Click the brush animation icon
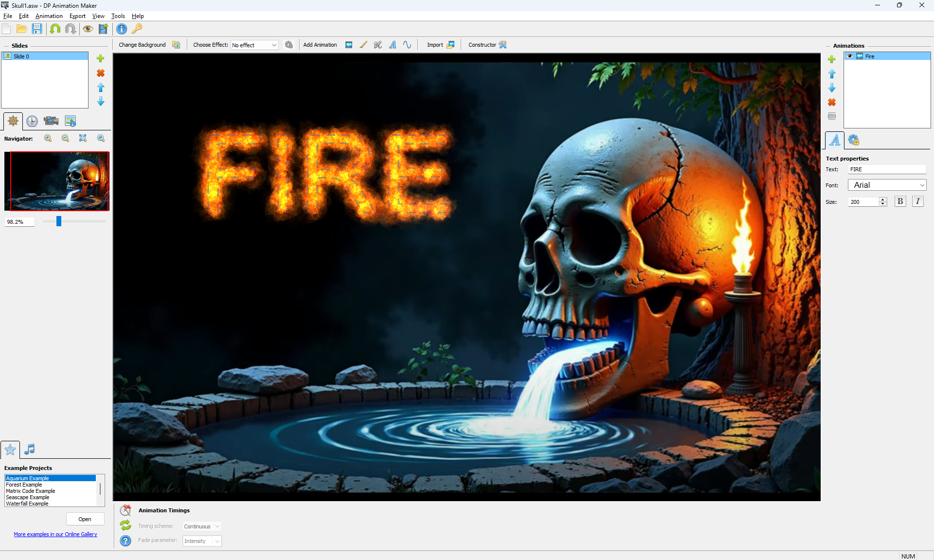Viewport: 934px width, 560px height. [x=363, y=45]
